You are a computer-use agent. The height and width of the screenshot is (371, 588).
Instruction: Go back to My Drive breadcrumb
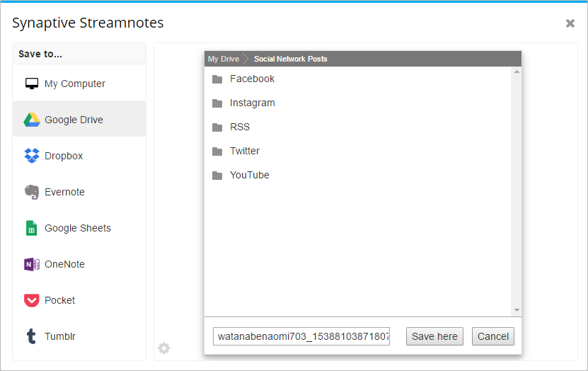[x=224, y=59]
